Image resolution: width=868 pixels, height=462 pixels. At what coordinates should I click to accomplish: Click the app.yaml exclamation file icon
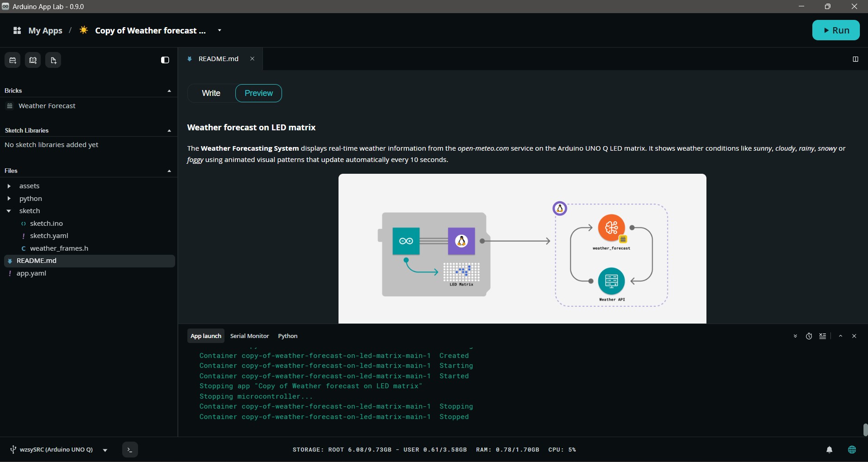[10, 273]
